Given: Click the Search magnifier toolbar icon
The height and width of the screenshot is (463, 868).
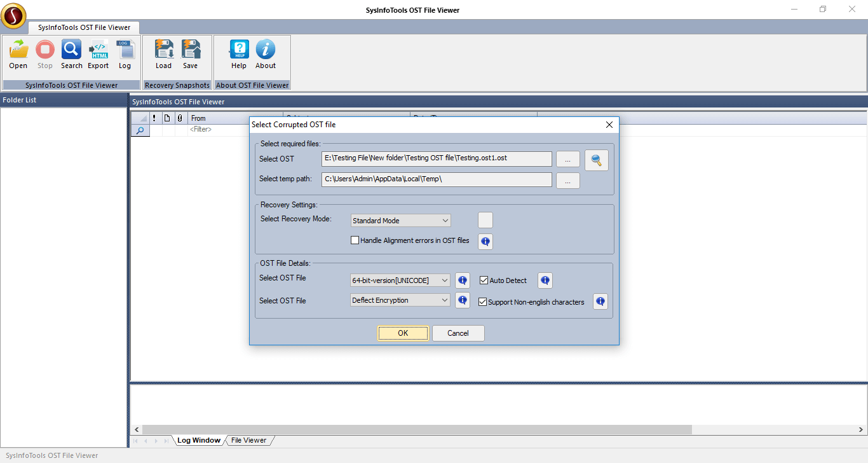Looking at the screenshot, I should click(71, 50).
